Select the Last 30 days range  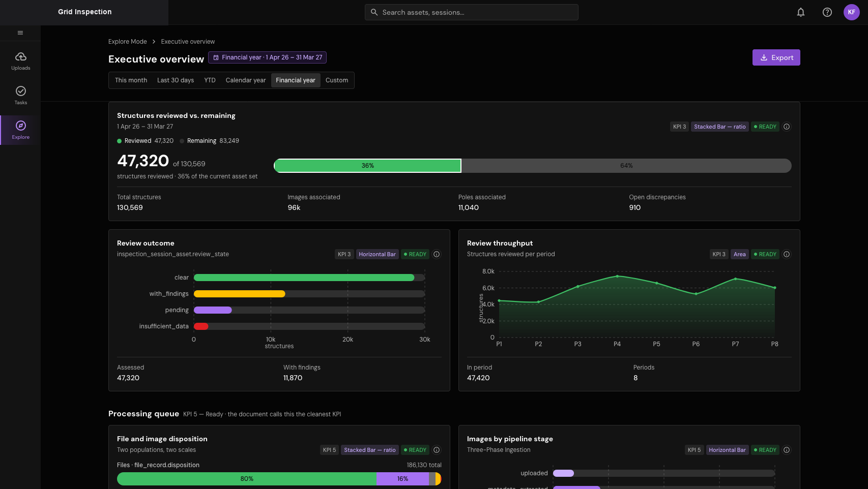176,80
